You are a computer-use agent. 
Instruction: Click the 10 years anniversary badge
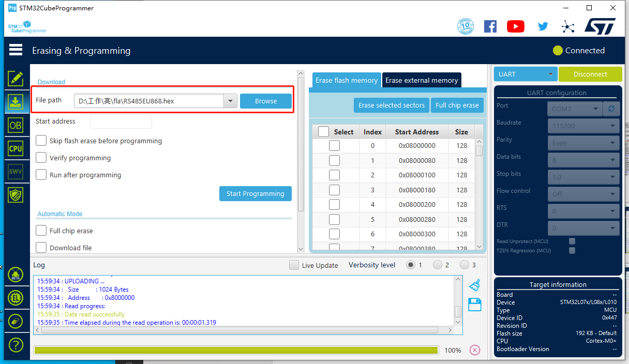[x=466, y=26]
